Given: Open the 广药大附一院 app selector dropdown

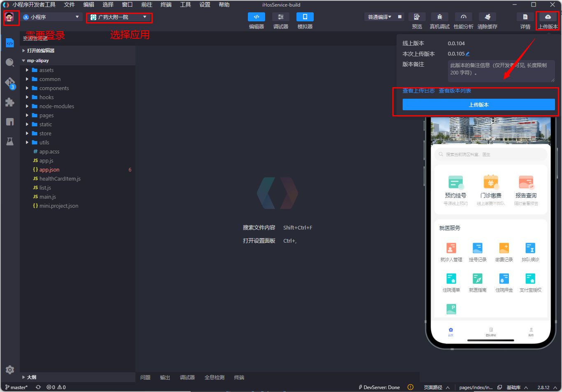Looking at the screenshot, I should pos(119,17).
